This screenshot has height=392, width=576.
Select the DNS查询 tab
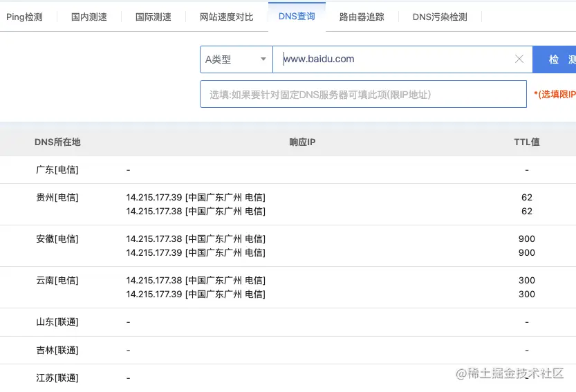297,17
